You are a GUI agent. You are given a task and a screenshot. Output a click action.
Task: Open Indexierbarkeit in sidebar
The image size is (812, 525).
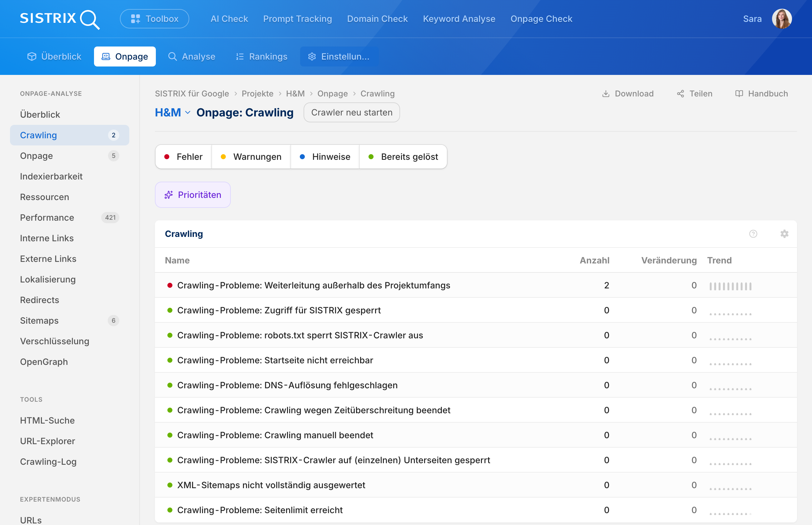point(70,177)
